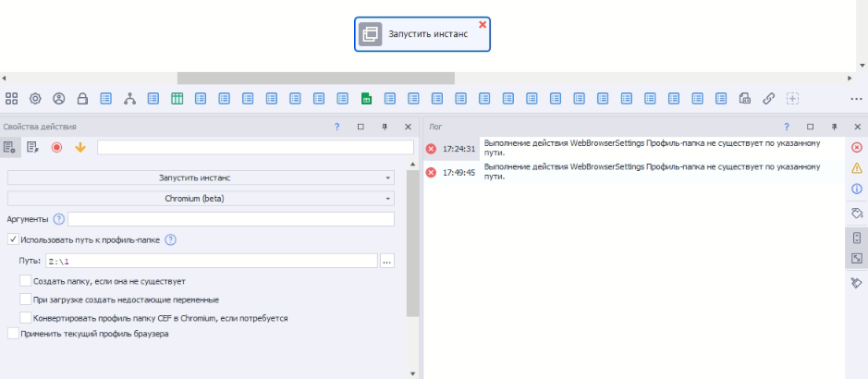Enable Применить текущий профиль браузера
Image resolution: width=868 pixels, height=379 pixels.
click(13, 334)
